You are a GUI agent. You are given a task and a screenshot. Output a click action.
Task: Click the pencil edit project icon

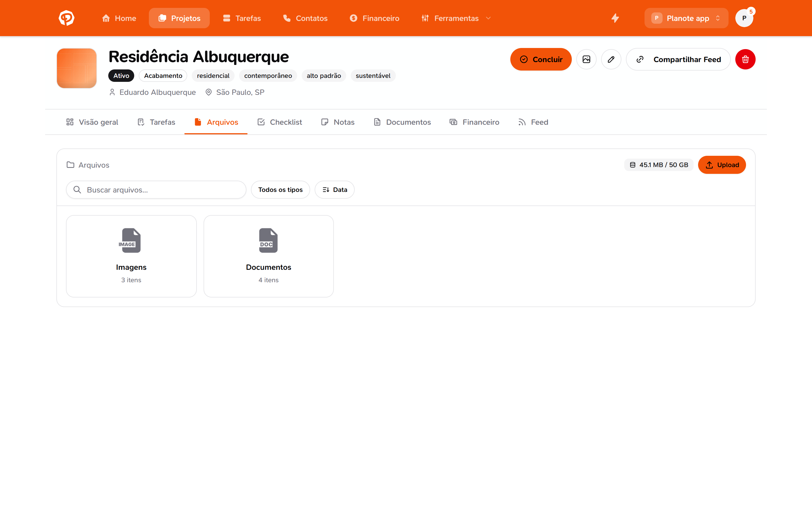(x=611, y=59)
